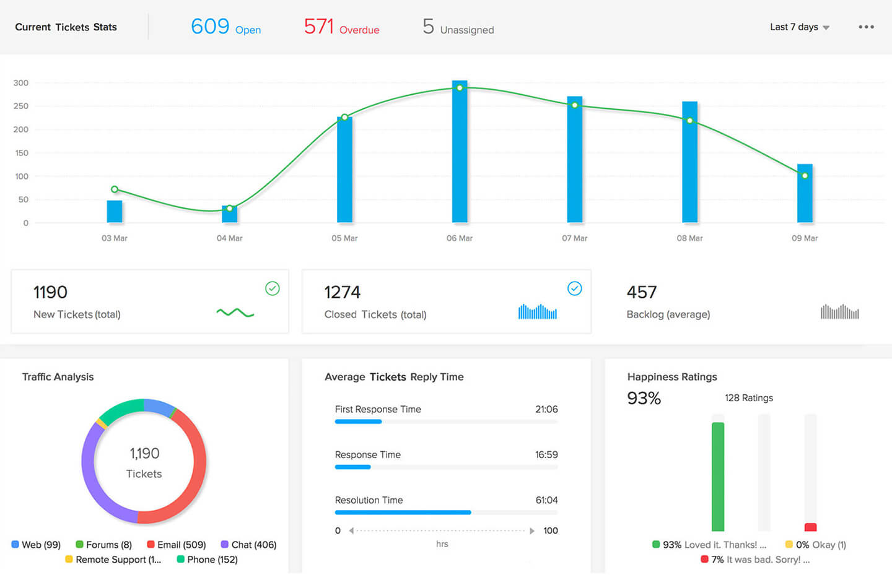
Task: Toggle the 7% It was bad rating legend
Action: (704, 560)
